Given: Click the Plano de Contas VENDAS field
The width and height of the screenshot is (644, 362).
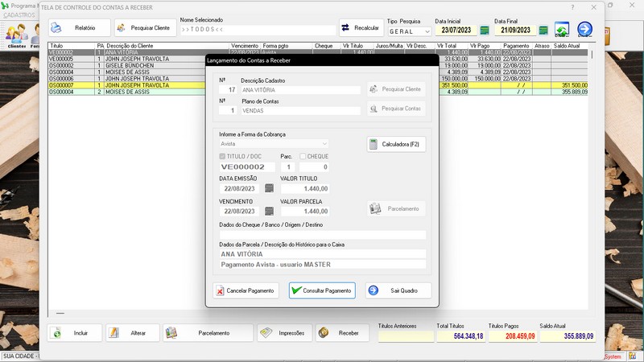Looking at the screenshot, I should pyautogui.click(x=300, y=111).
